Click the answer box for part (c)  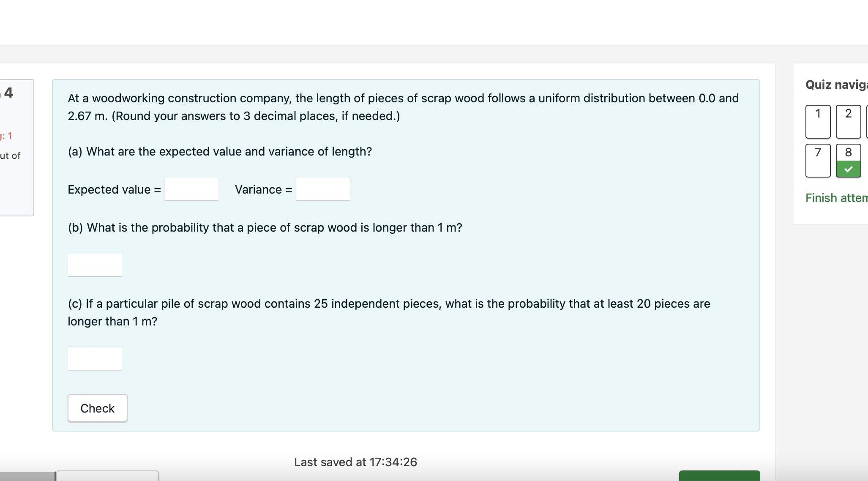point(95,358)
